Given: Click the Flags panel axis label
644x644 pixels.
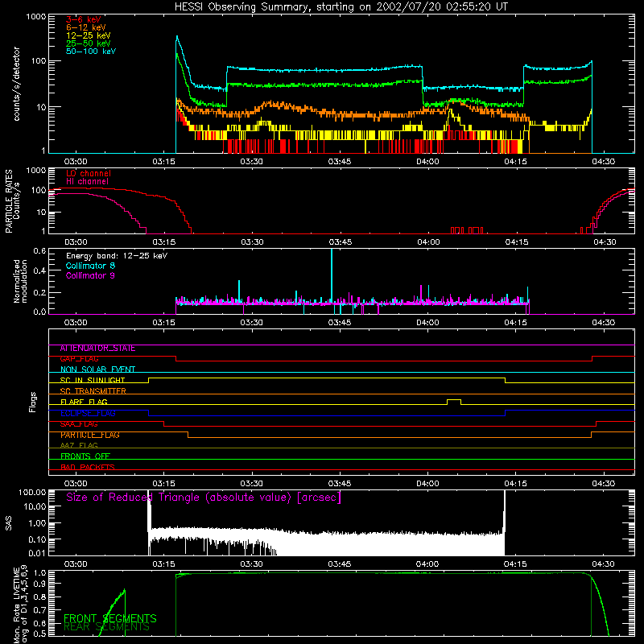Looking at the screenshot, I should tap(32, 402).
